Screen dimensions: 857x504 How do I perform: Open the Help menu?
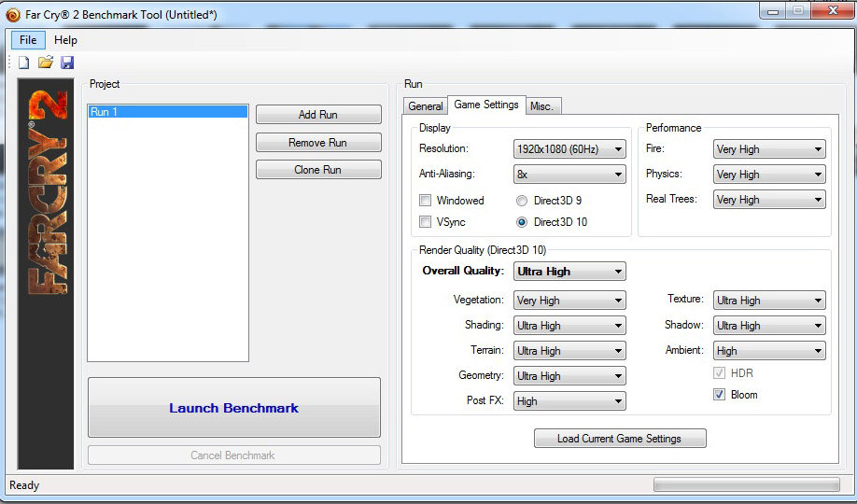[65, 40]
